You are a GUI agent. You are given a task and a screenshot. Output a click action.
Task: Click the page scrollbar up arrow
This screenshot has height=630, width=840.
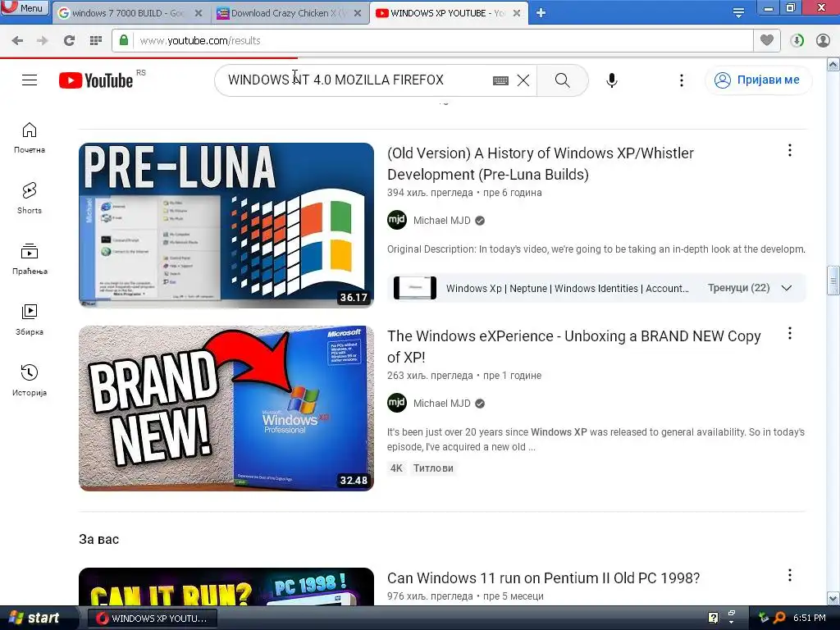[833, 65]
